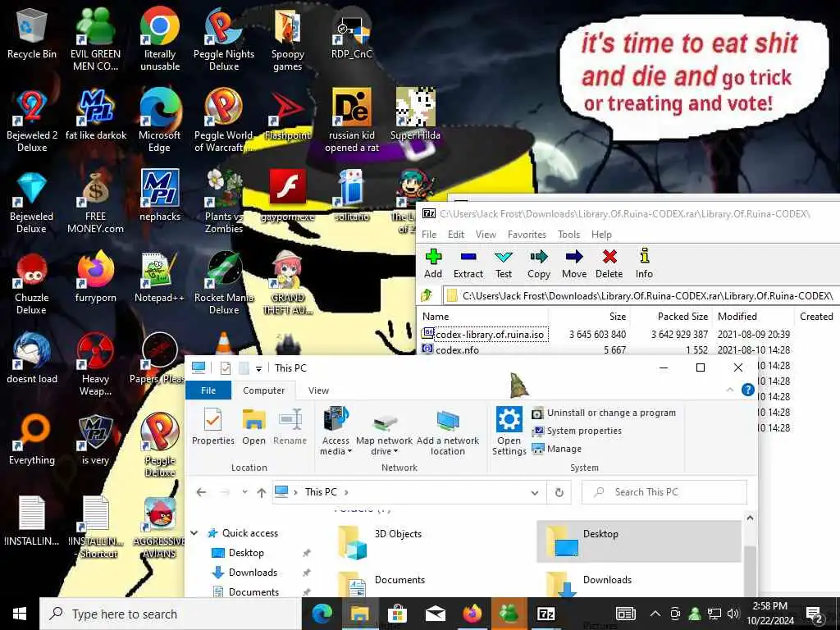
Task: Switch to the View ribbon tab
Action: pos(319,390)
